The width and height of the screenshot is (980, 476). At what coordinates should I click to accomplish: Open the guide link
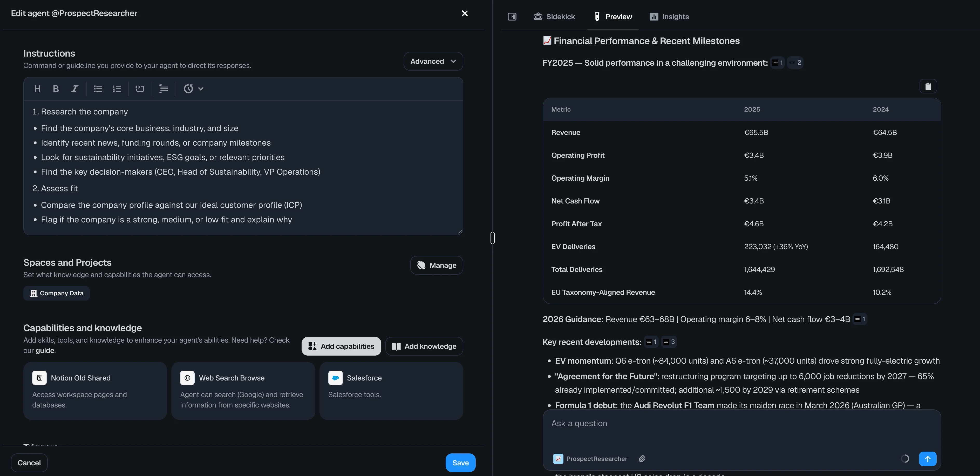(x=45, y=350)
